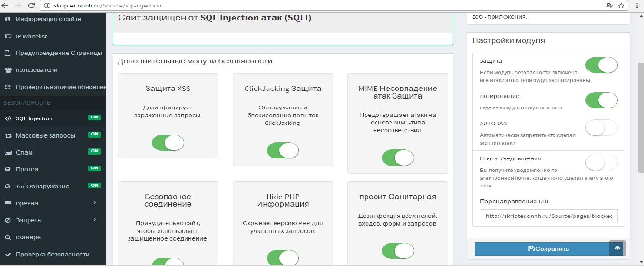Select Спам in the security menu
Viewport: 644px width, 266px height.
24,152
